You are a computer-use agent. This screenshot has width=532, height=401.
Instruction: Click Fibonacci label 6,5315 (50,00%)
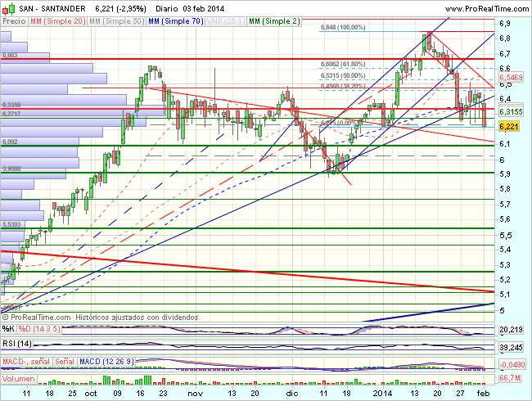(343, 75)
